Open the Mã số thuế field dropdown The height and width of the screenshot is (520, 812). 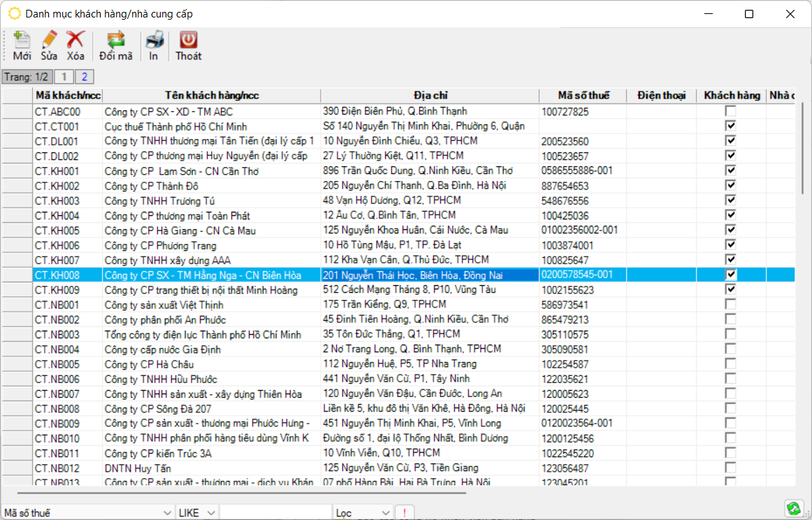point(167,513)
